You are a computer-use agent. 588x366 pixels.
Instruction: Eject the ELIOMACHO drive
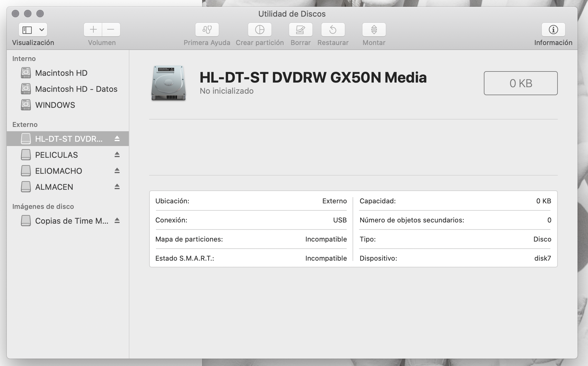coord(117,171)
